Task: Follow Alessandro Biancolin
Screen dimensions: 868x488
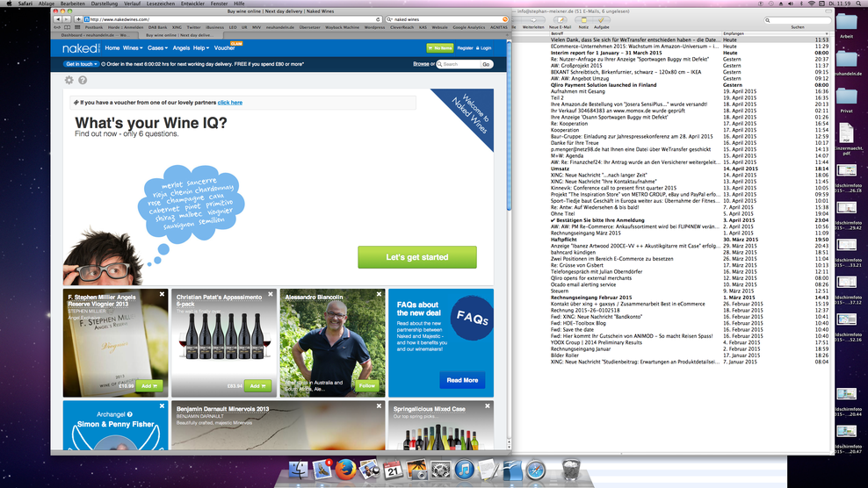Action: tap(367, 385)
